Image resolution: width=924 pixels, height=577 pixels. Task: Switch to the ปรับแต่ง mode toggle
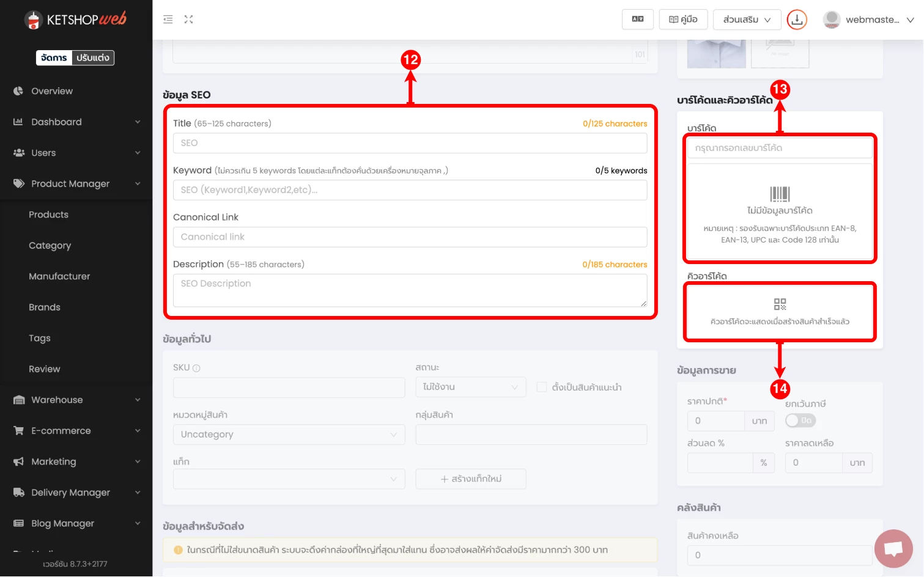(x=93, y=58)
